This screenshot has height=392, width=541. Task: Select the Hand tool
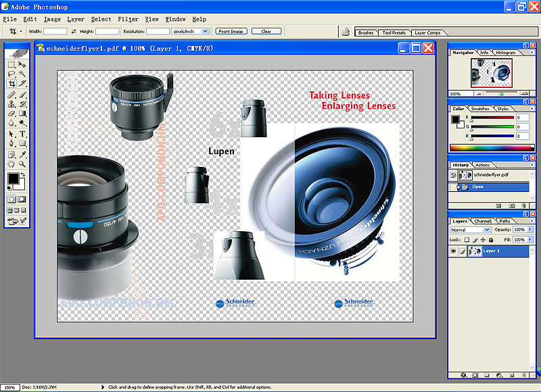(x=11, y=164)
